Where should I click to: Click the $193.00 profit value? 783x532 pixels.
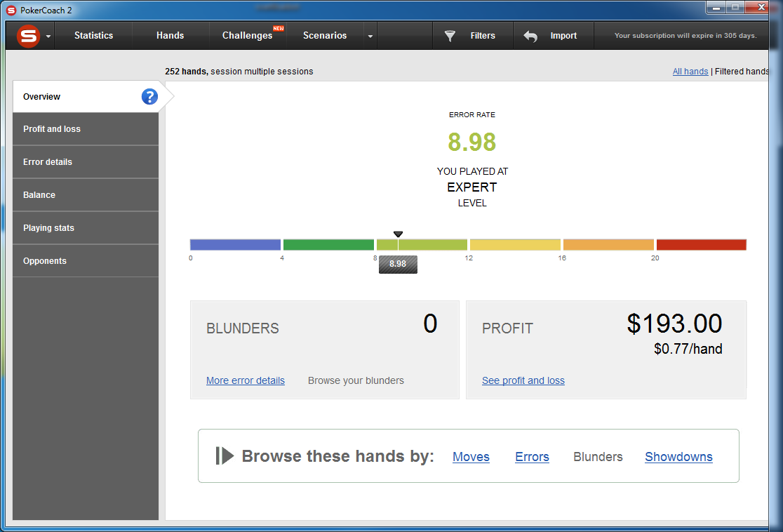(x=675, y=324)
